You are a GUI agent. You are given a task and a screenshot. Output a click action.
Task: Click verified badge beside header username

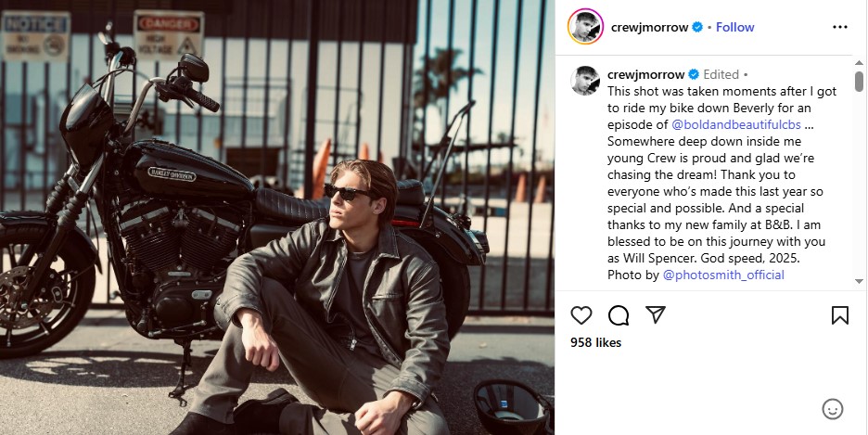tap(697, 27)
